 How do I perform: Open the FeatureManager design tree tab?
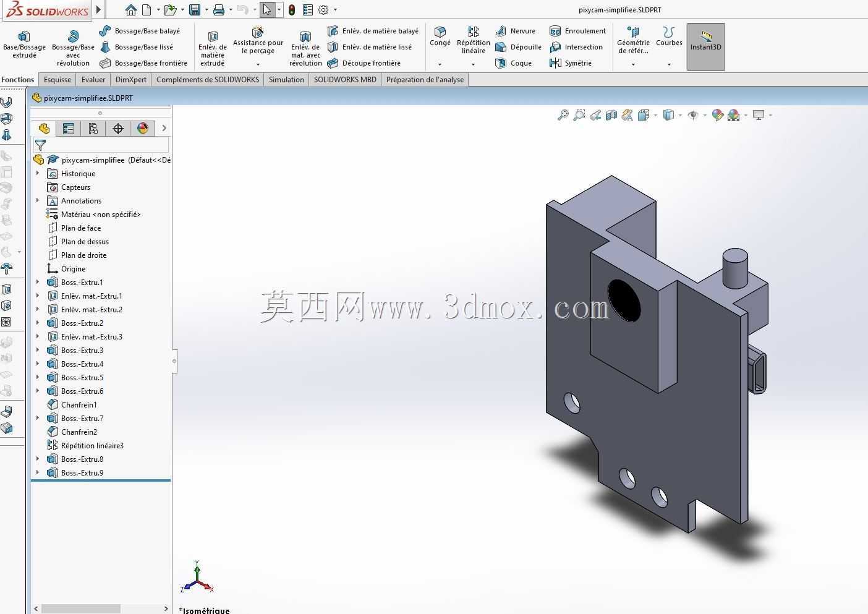(x=44, y=128)
